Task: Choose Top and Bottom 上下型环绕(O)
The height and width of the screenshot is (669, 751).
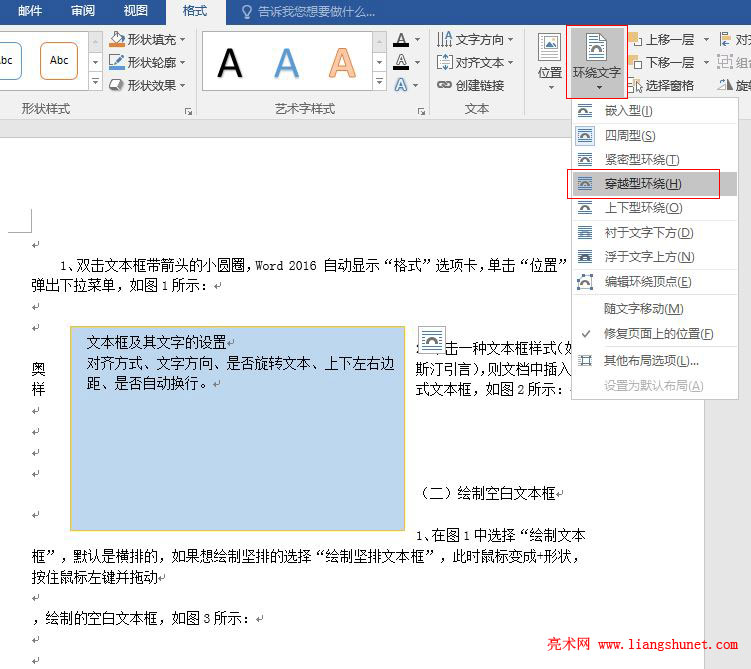Action: tap(655, 208)
